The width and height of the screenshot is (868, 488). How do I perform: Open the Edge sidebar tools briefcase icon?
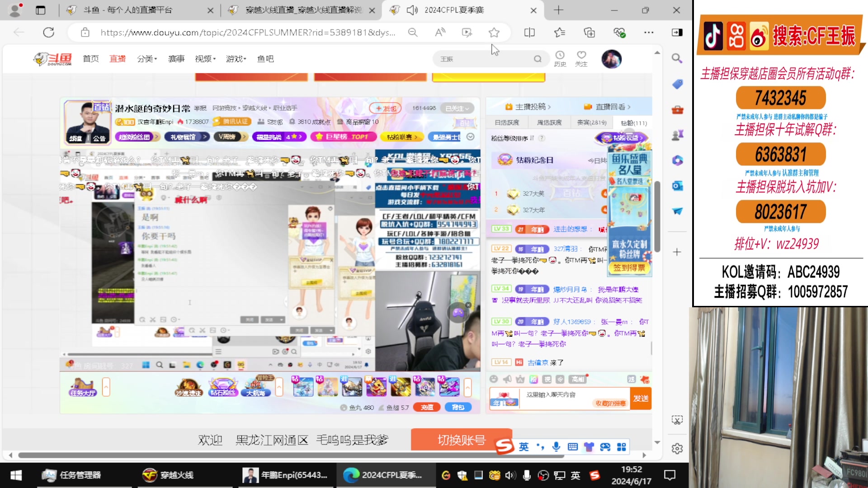677,110
